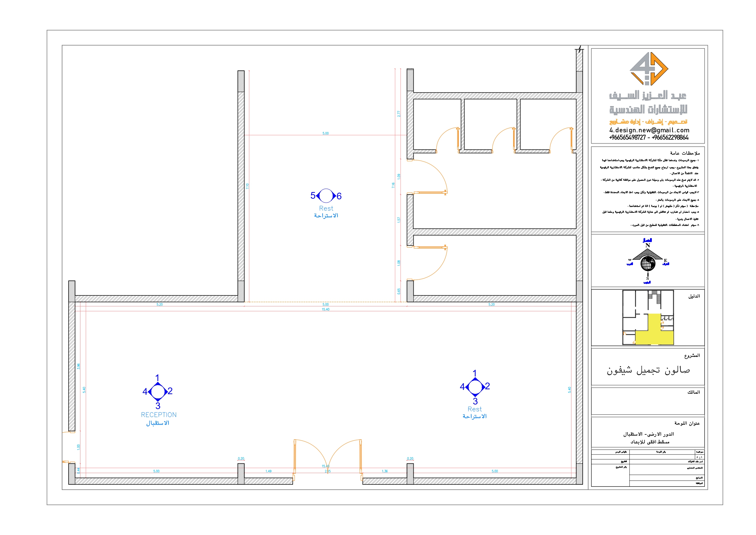
Task: Click the orange and grey 4D company logo
Action: point(649,69)
